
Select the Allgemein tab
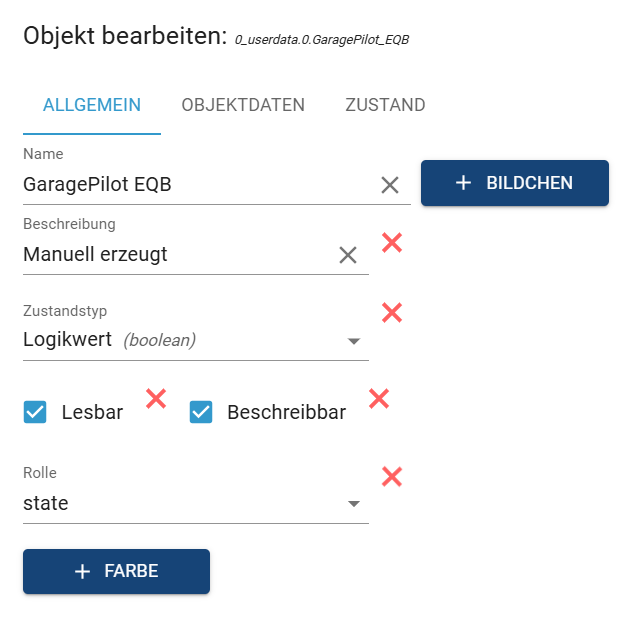click(x=91, y=105)
